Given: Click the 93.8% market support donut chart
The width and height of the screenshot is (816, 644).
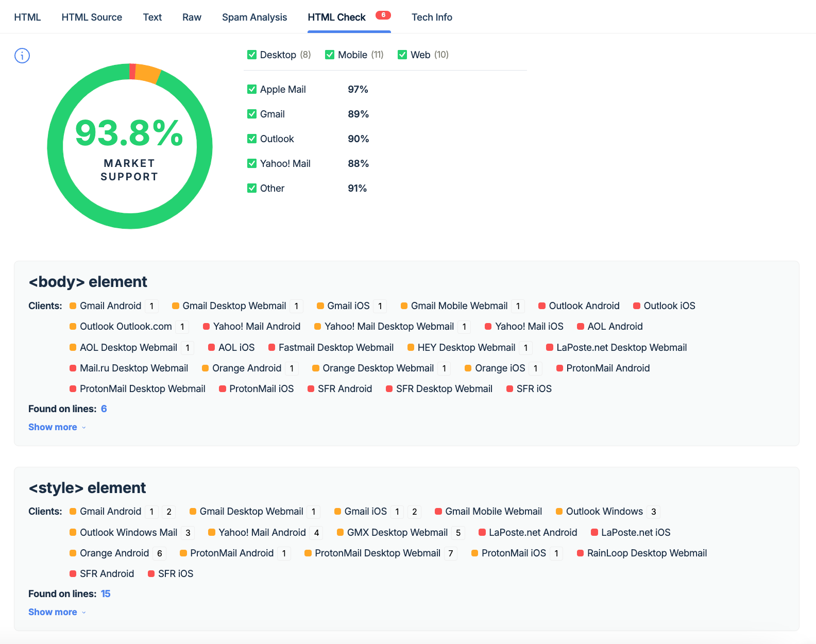Looking at the screenshot, I should coord(130,146).
